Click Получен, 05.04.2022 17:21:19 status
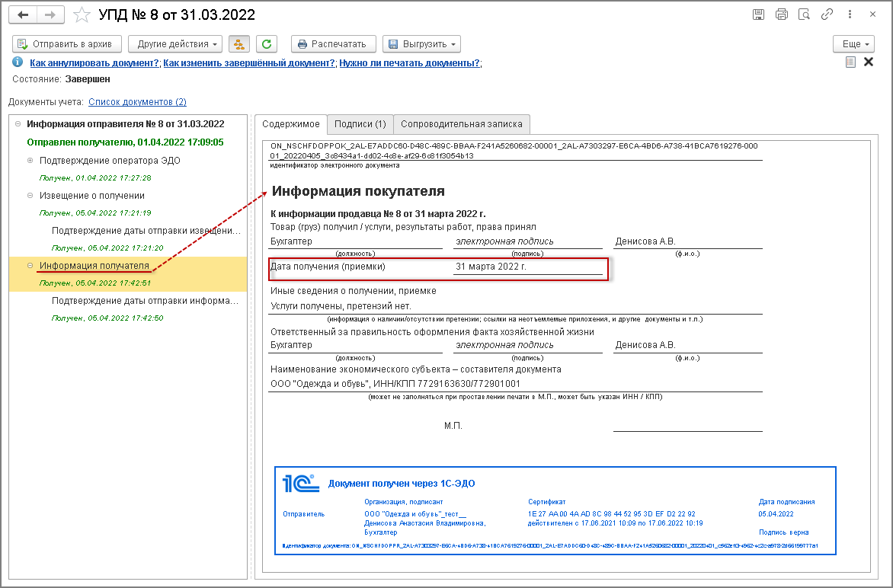 coord(95,213)
